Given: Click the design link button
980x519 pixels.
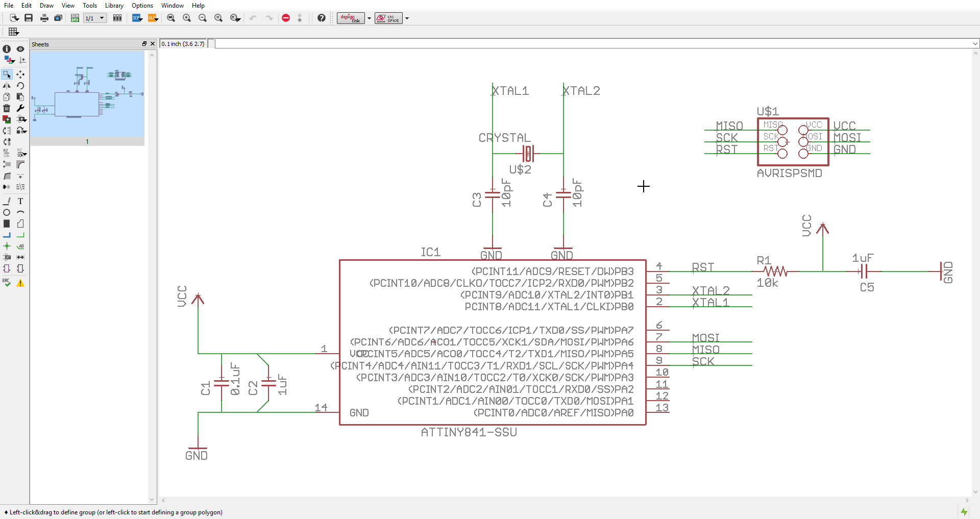Looking at the screenshot, I should 351,18.
